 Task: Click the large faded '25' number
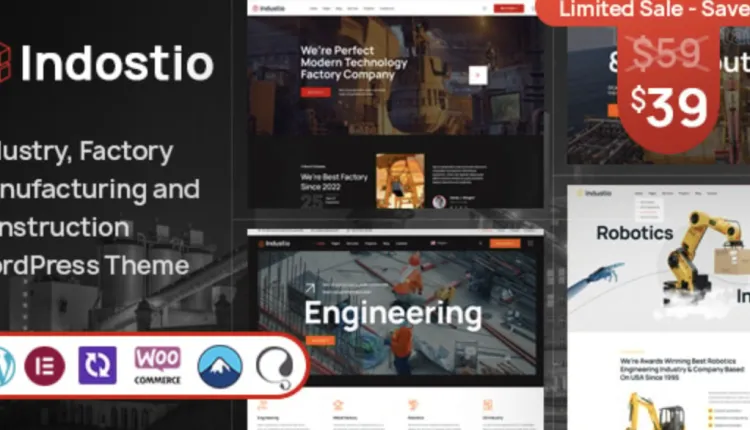click(x=312, y=201)
